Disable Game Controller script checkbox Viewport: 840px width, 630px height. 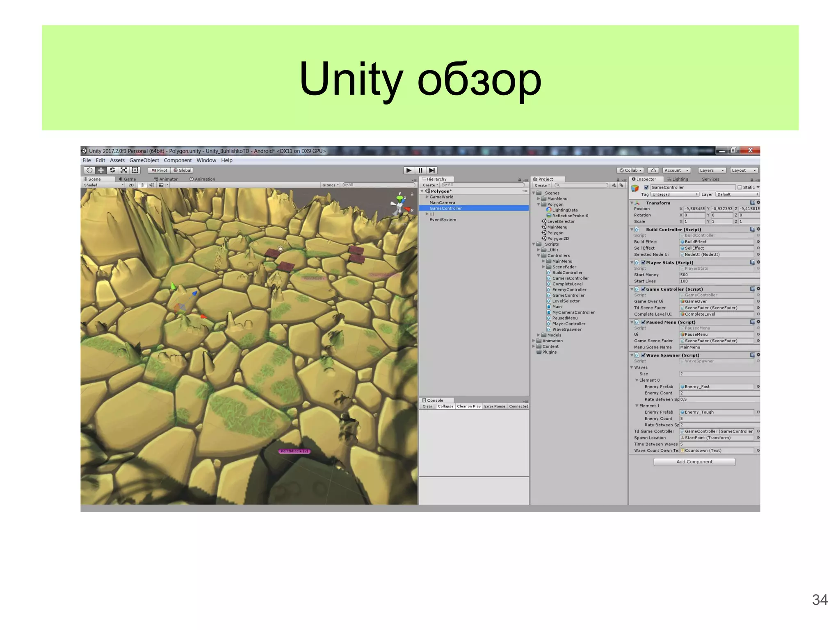pyautogui.click(x=643, y=289)
